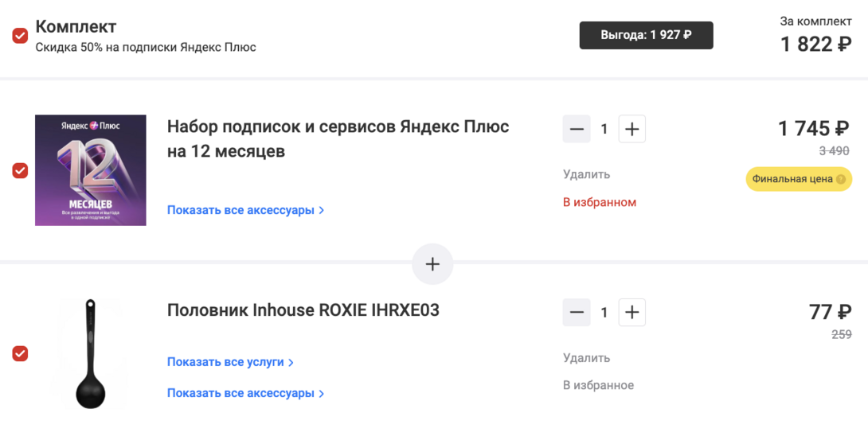Open the black ladle product image

(x=88, y=353)
